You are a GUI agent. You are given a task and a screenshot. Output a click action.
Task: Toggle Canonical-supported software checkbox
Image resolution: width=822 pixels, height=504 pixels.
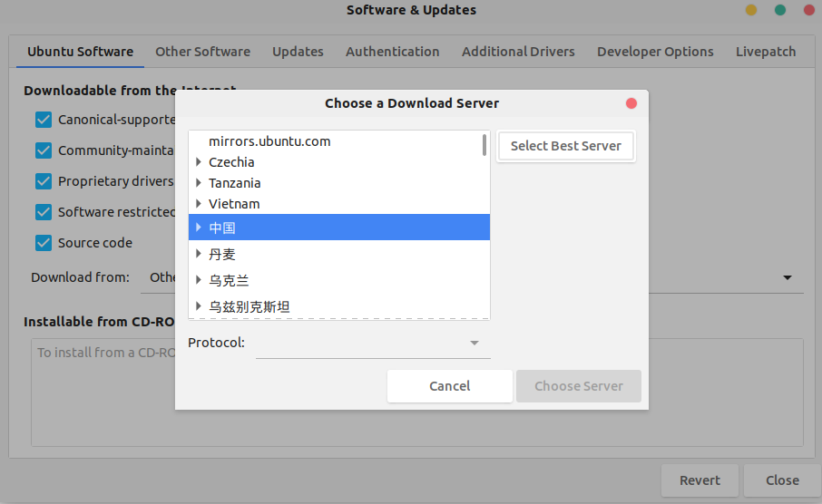coord(44,120)
